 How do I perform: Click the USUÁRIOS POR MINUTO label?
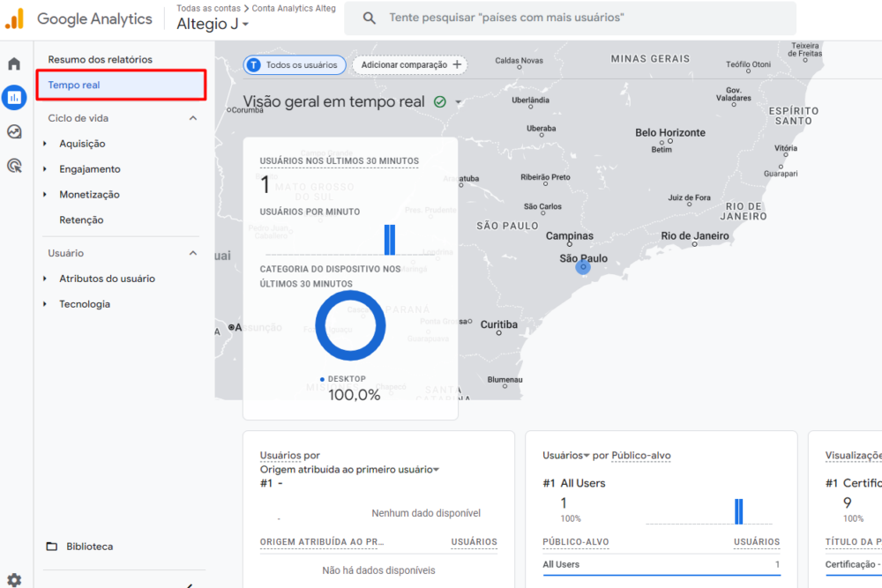coord(310,212)
